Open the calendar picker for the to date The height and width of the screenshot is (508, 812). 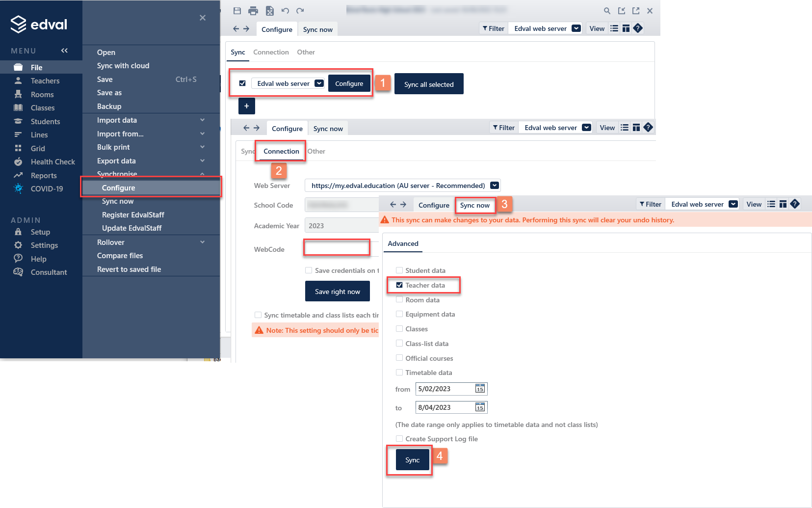[x=480, y=407]
